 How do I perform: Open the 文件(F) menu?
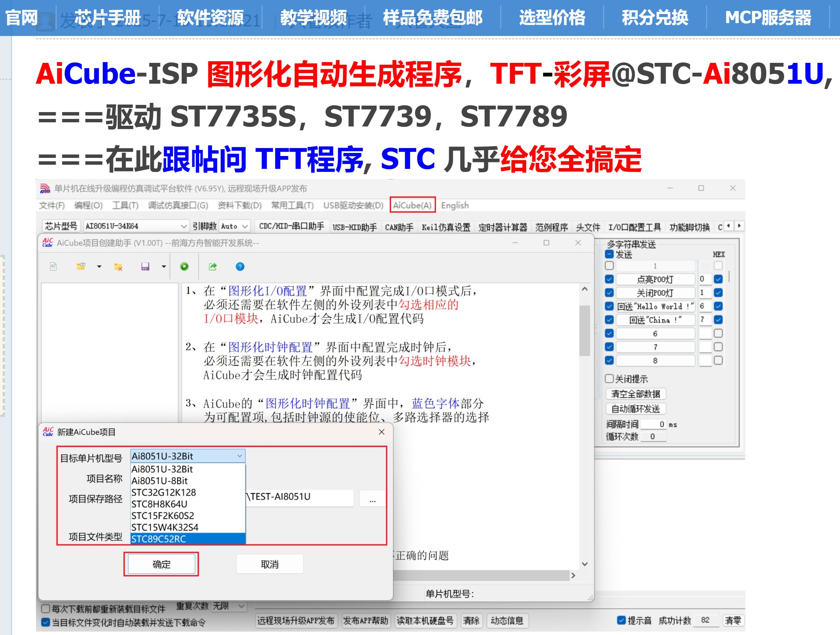click(52, 206)
